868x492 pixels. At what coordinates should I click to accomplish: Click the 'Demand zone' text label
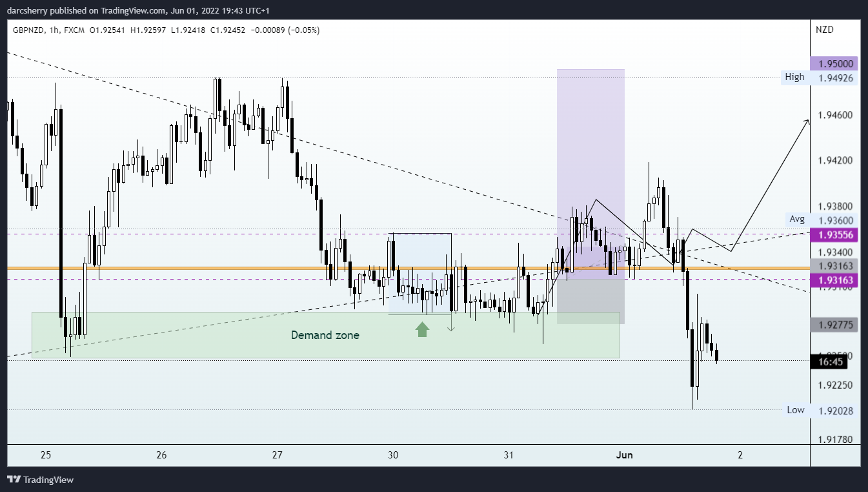(x=325, y=335)
